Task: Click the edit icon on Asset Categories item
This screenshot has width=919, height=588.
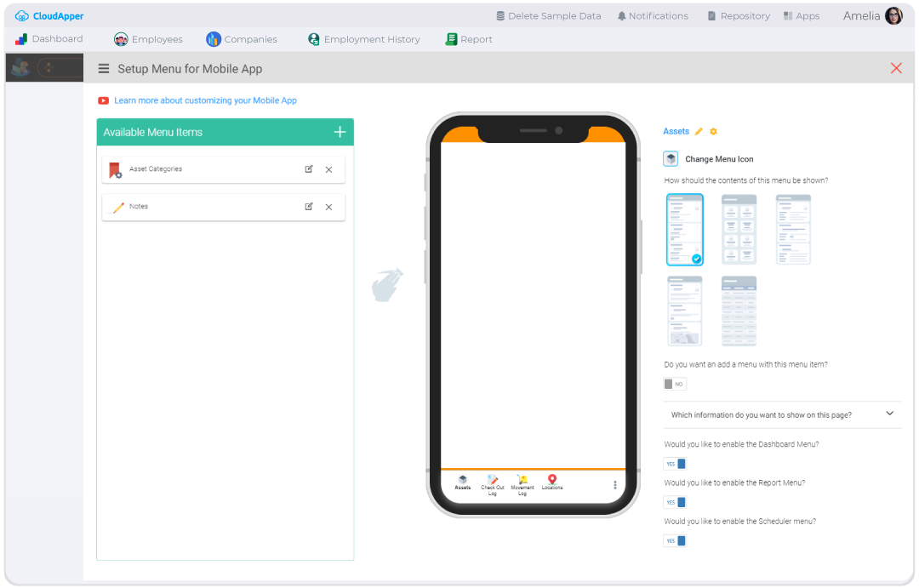Action: [x=310, y=169]
